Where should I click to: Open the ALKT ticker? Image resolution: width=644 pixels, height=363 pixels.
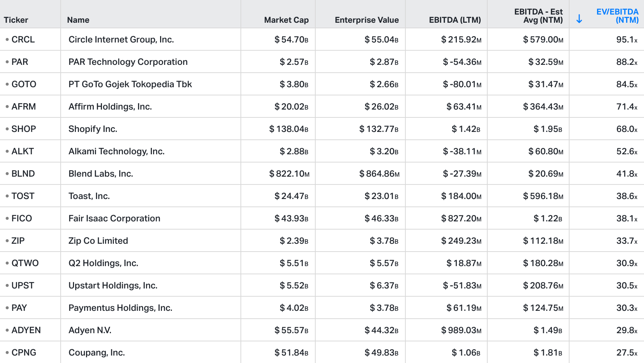point(23,151)
